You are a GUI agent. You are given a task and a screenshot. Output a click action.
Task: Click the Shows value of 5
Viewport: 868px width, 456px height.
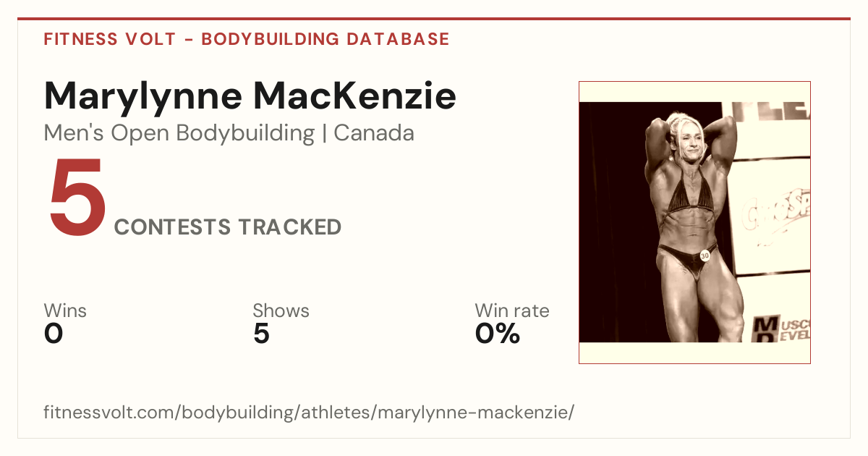pos(261,334)
